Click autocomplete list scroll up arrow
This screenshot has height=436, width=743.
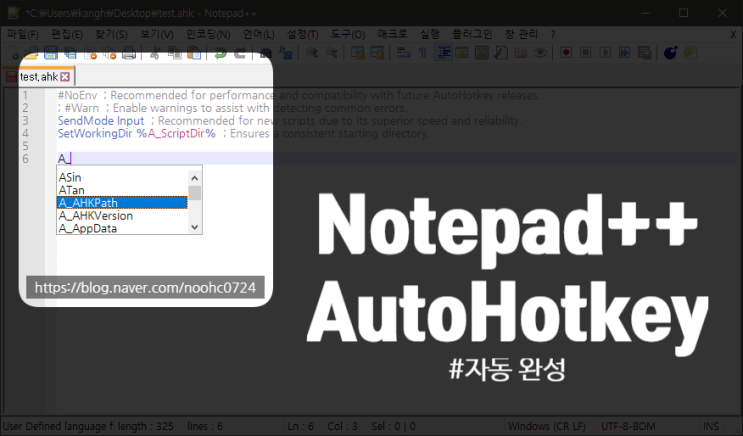coord(195,178)
